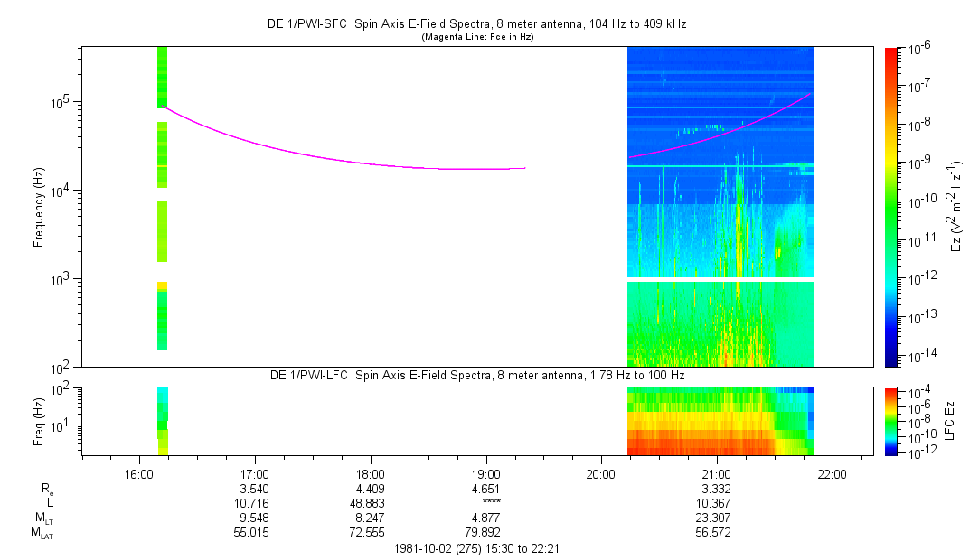The height and width of the screenshot is (560, 979).
Task: Click the Ez color bar's red top end
Action: tap(890, 52)
